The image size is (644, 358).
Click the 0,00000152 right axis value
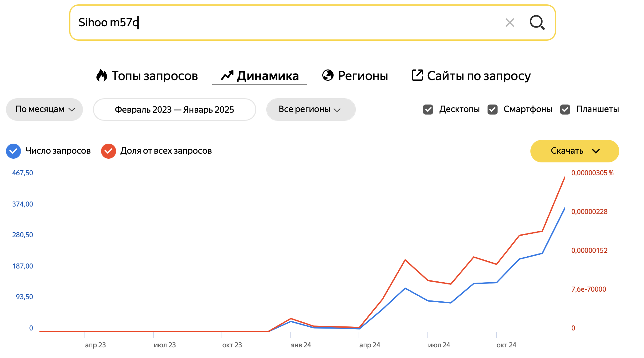(x=589, y=251)
